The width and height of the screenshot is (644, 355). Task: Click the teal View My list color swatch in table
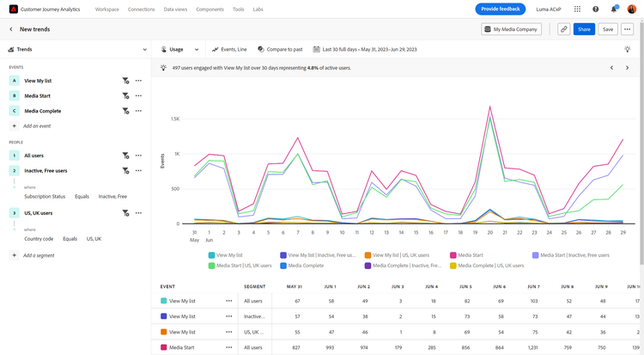tap(163, 301)
